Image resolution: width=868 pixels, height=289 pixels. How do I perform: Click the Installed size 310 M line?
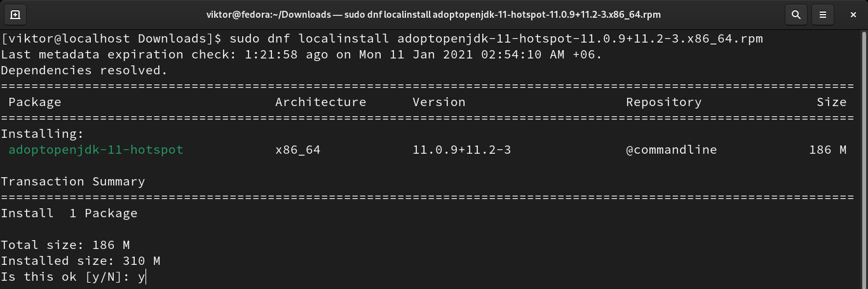tap(80, 261)
